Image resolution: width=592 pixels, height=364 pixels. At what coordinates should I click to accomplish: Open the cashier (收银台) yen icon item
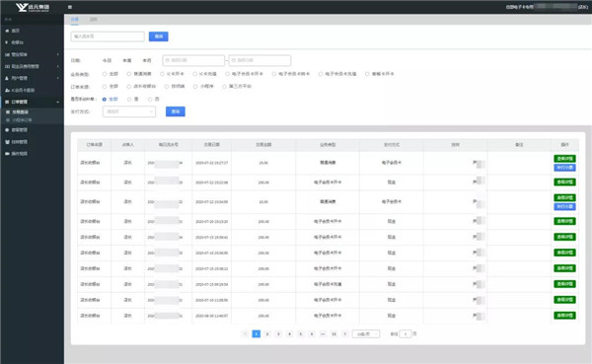click(7, 42)
